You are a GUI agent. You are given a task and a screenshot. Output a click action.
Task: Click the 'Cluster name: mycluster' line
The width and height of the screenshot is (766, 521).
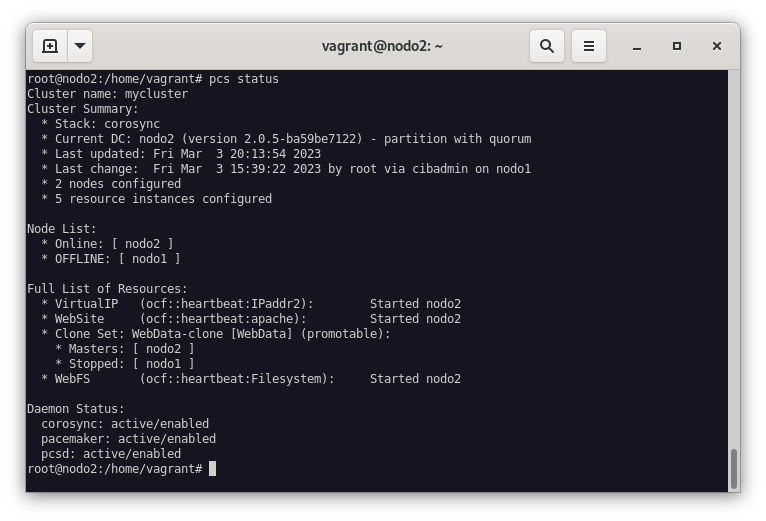pos(107,94)
